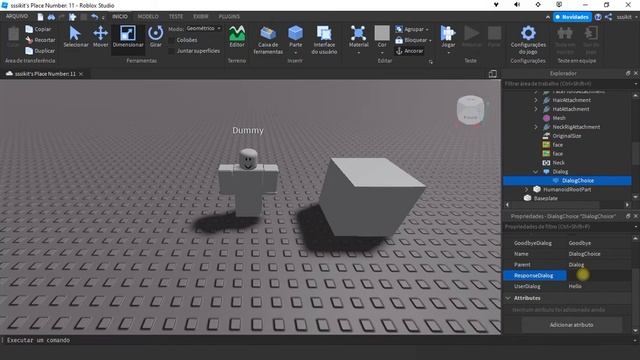
Task: Open the ssskit account dropdown
Action: 626,17
